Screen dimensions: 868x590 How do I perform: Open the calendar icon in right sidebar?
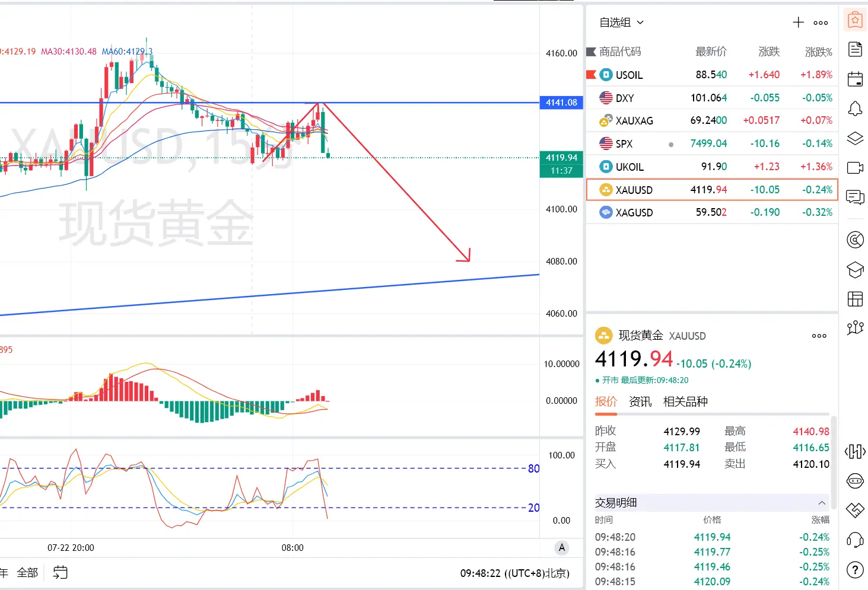(855, 79)
